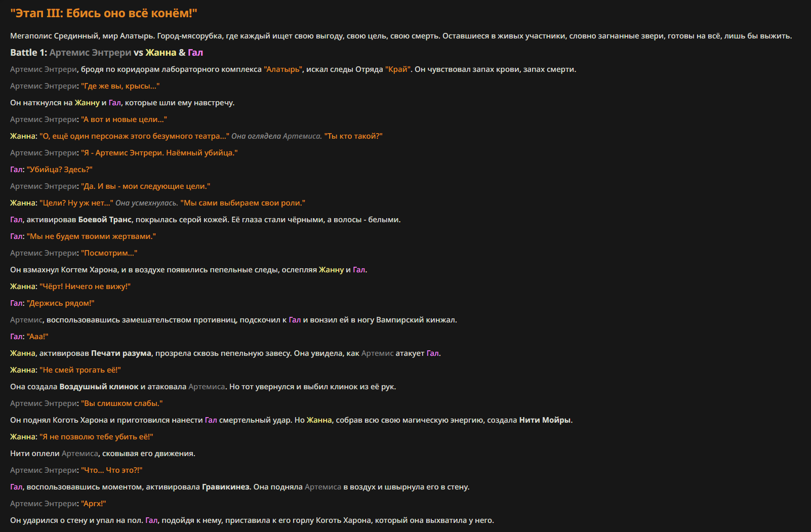Image resolution: width=811 pixels, height=532 pixels.
Task: Click the quote "О, ещё один персонаж этого безумного театра..."
Action: (x=135, y=136)
